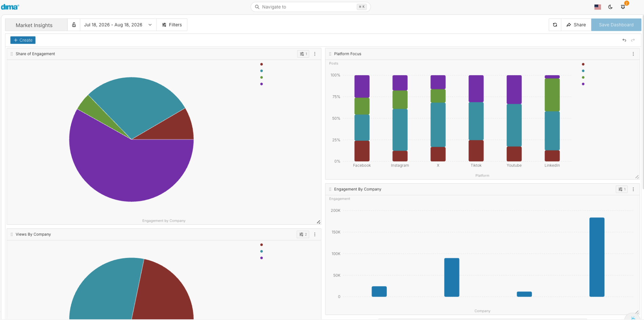Grab the Views By Company drag handle
The width and height of the screenshot is (644, 320).
point(12,234)
